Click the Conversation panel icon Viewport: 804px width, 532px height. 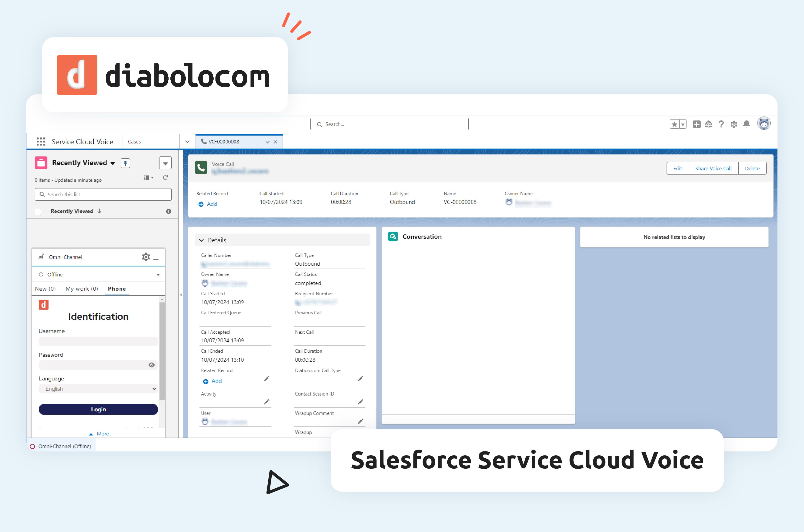(x=393, y=237)
